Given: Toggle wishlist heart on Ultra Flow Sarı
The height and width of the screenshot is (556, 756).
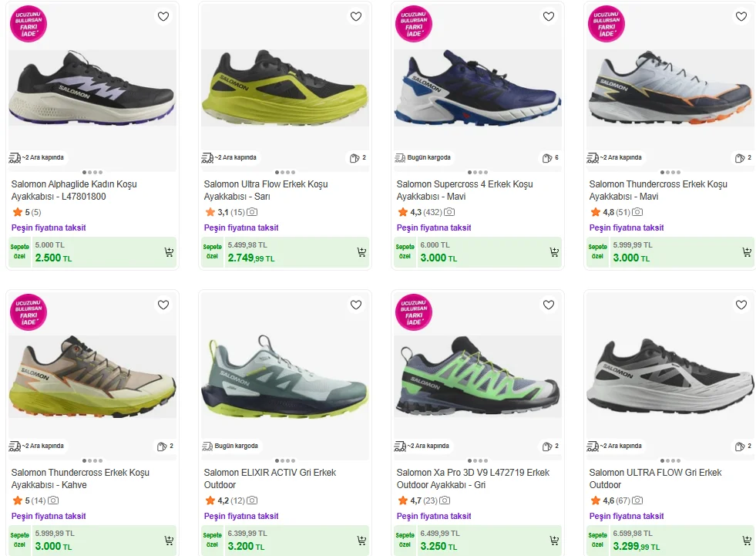Looking at the screenshot, I should pos(356,16).
